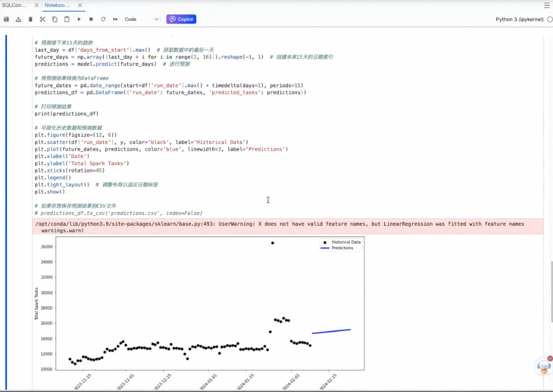
Task: Cut the selected cell with scissors icon
Action: coord(43,19)
